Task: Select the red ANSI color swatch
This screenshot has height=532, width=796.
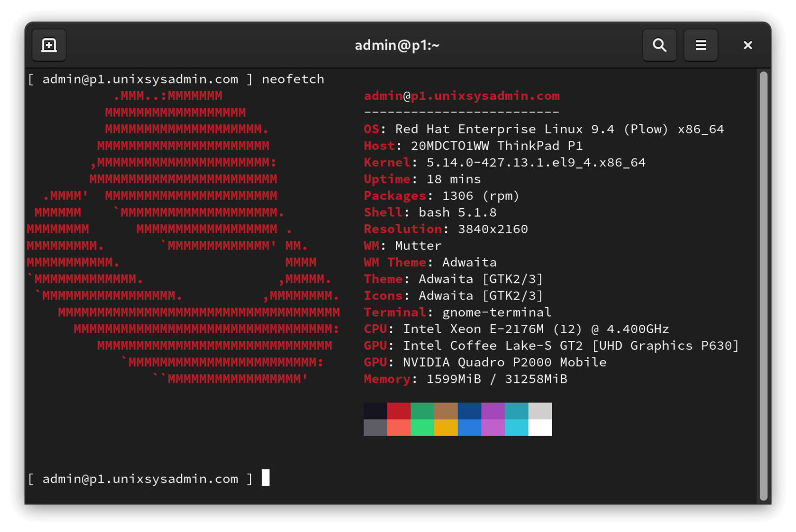Action: [x=399, y=411]
